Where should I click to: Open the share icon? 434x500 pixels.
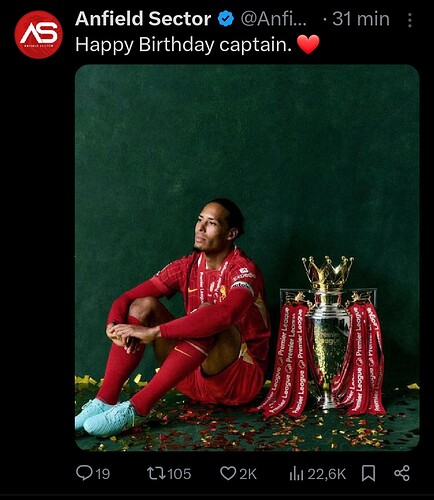click(402, 473)
